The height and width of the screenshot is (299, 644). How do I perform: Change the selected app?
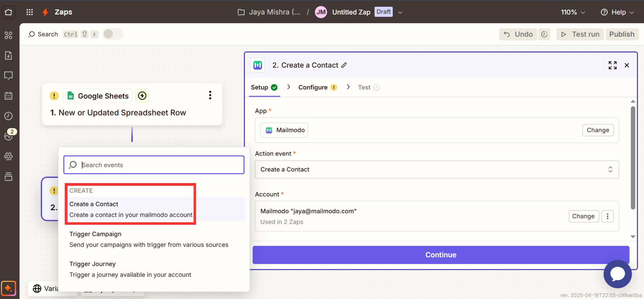(x=598, y=130)
